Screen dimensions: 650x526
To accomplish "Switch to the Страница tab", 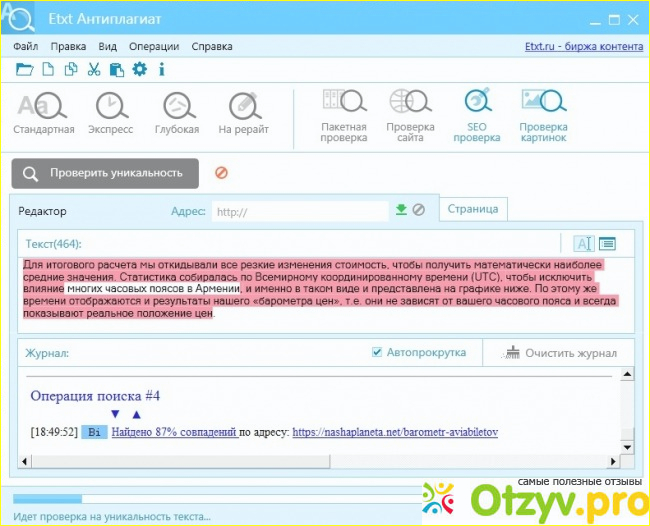I will click(x=474, y=209).
